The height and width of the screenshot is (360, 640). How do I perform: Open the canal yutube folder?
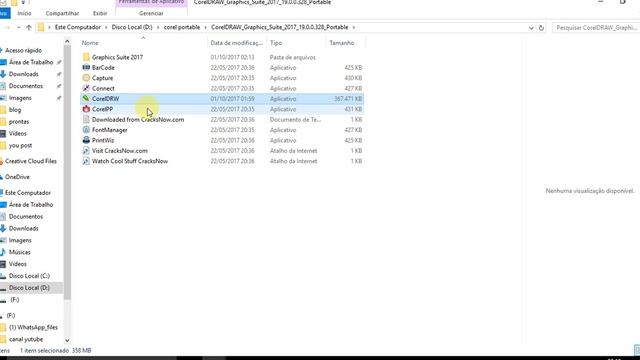pos(26,339)
